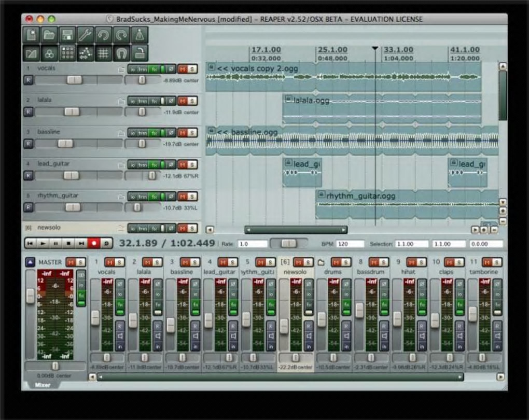This screenshot has height=420, width=529.
Task: Mute the vocals track in track panel
Action: tap(183, 69)
